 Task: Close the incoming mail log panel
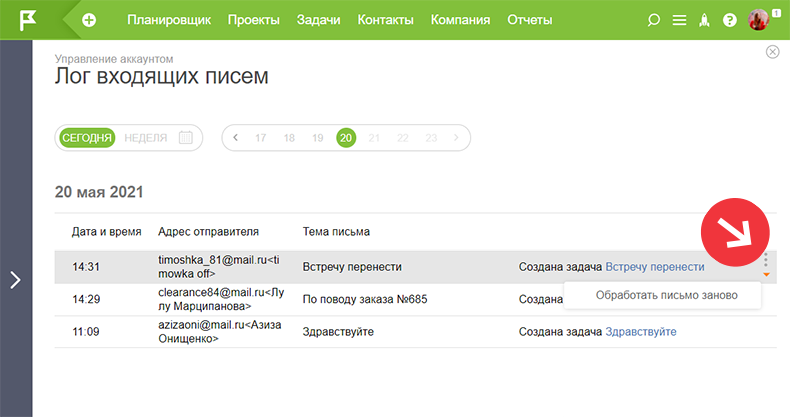point(772,52)
